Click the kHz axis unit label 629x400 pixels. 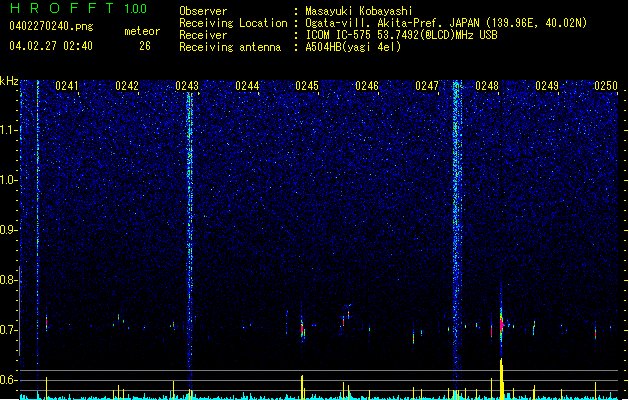[9, 81]
